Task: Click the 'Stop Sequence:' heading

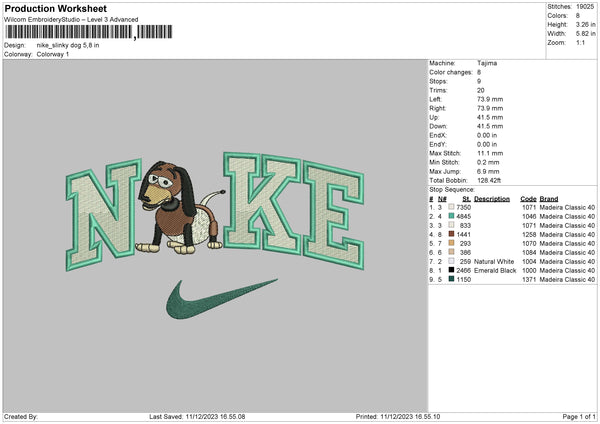Action: point(452,190)
